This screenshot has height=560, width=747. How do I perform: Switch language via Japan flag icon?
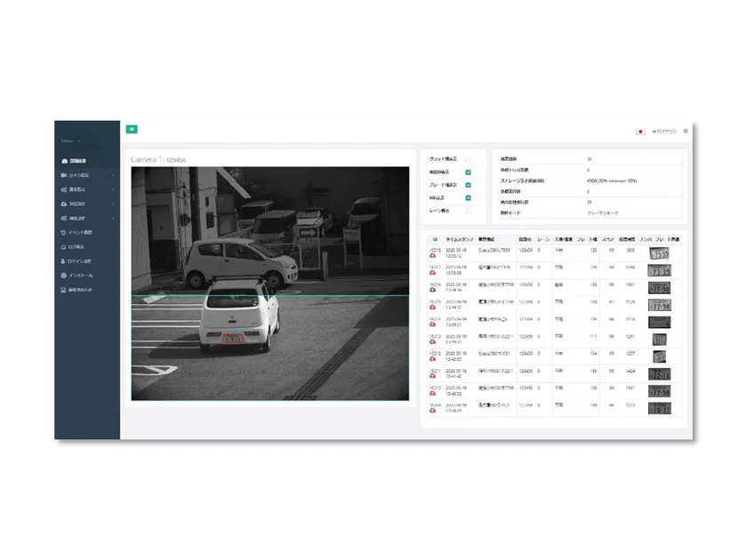pos(640,132)
